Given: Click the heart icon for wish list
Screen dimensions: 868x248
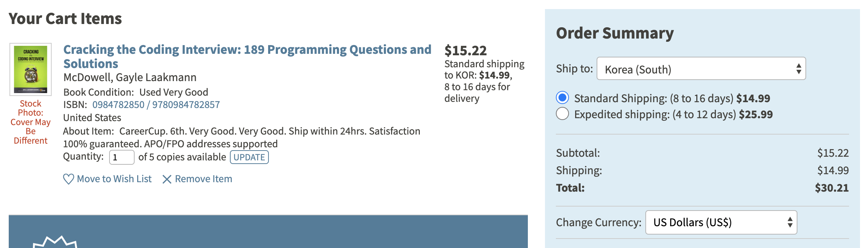Looking at the screenshot, I should (x=68, y=179).
